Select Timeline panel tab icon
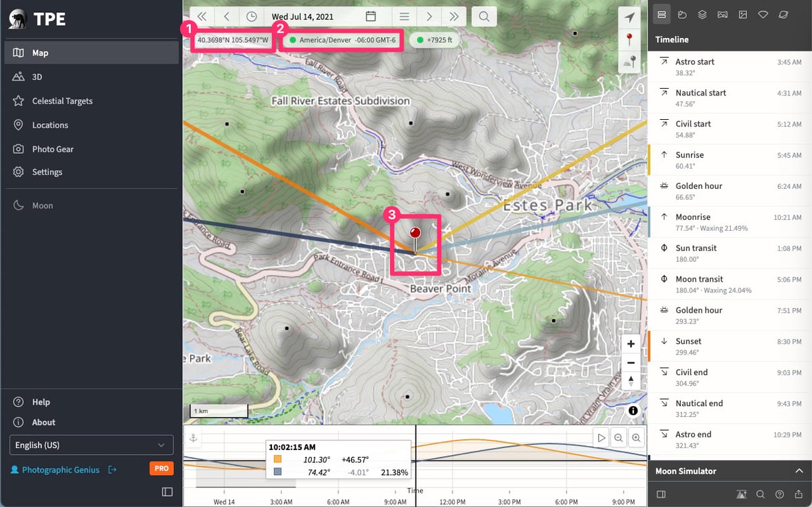This screenshot has height=507, width=812. [662, 14]
